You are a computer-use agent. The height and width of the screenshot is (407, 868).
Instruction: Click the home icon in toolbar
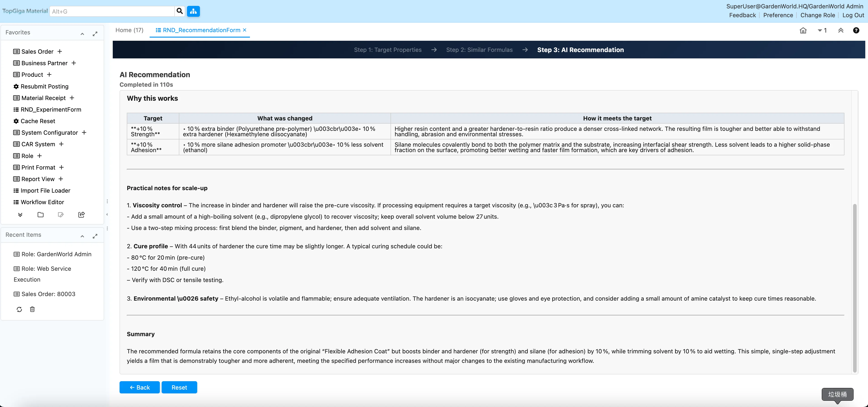803,30
